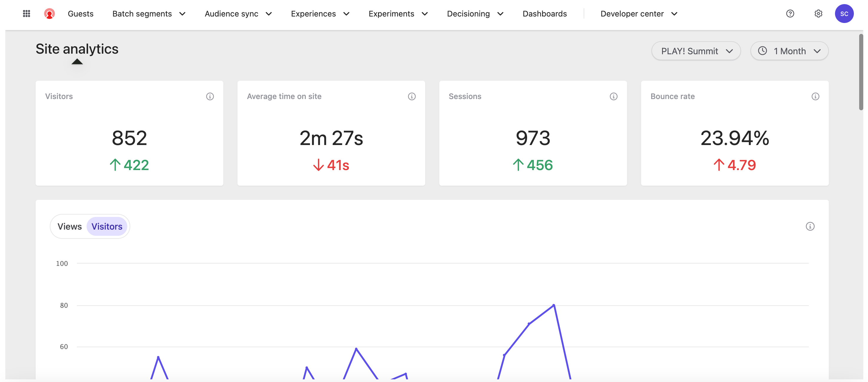Click the chart panel info icon
868x382 pixels.
[x=810, y=226]
